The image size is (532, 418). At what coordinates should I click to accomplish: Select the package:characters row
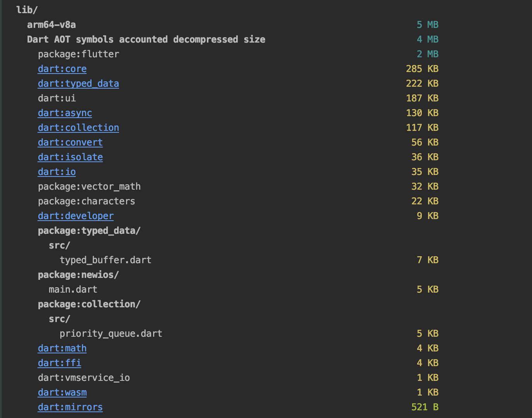pos(87,201)
